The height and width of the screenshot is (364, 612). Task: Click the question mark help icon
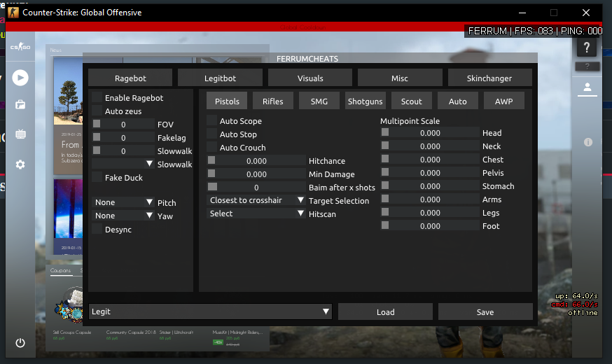(x=587, y=48)
